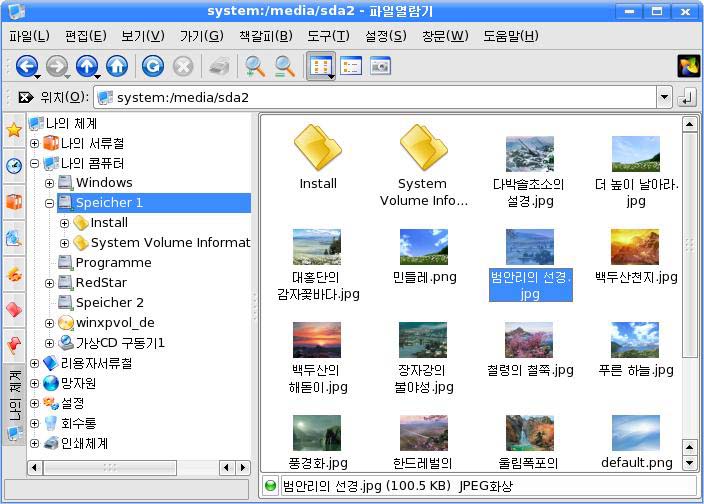Zoom in with magnifier plus icon
The image size is (704, 504).
pos(255,66)
